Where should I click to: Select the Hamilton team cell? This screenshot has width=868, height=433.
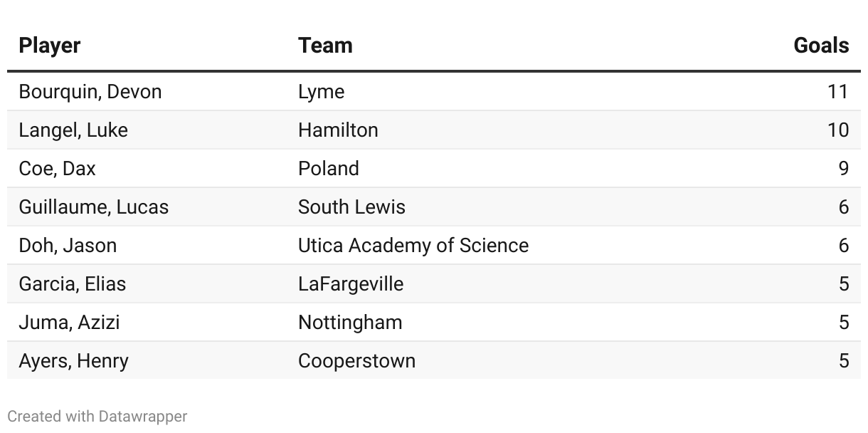(x=338, y=130)
